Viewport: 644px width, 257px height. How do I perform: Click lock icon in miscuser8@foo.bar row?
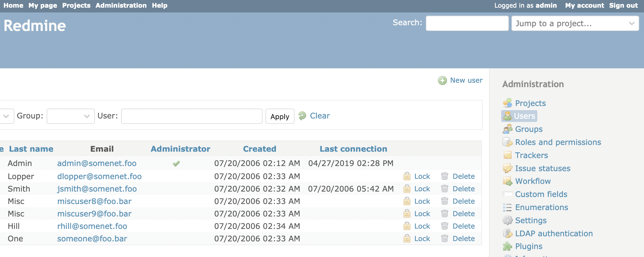407,201
